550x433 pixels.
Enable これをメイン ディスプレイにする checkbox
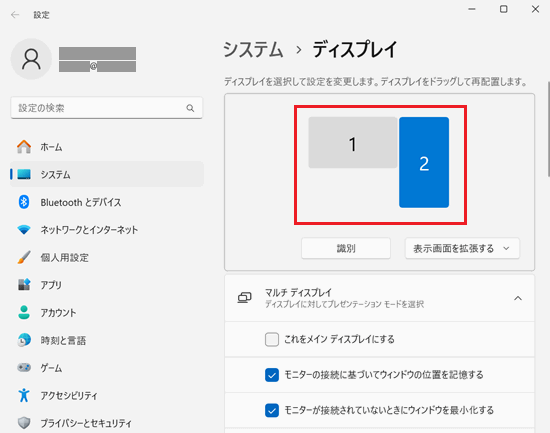tap(272, 339)
